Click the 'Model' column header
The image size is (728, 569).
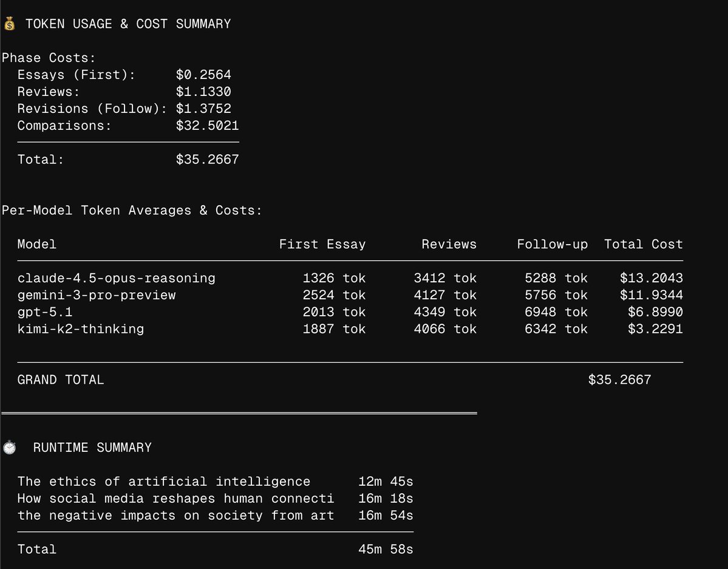tap(36, 244)
